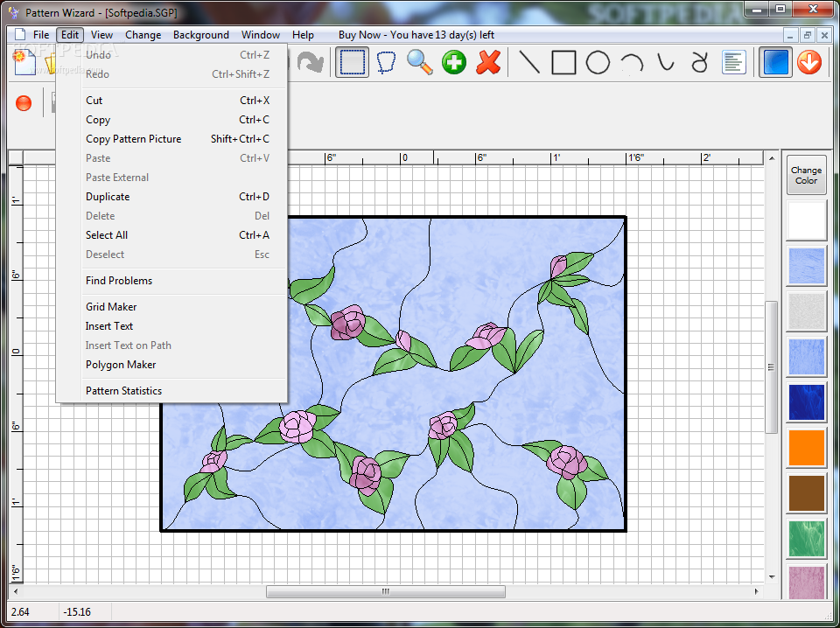Viewport: 840px width, 628px height.
Task: Click the red circle button on second toolbar
Action: [x=24, y=103]
